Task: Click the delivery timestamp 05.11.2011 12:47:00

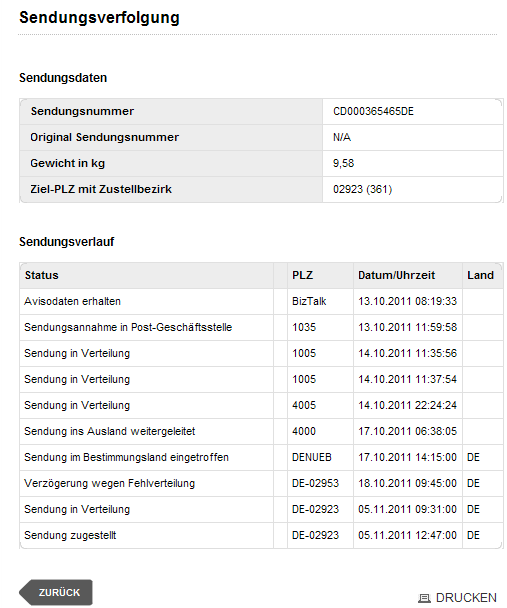Action: pos(407,535)
